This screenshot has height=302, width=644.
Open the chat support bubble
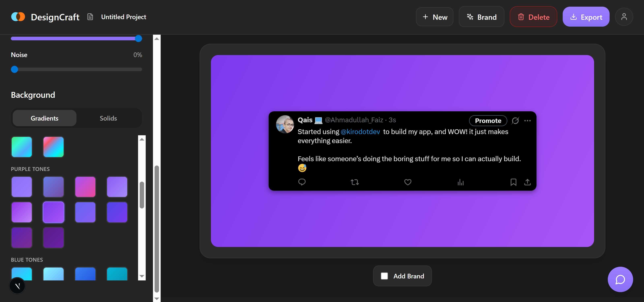click(x=620, y=279)
